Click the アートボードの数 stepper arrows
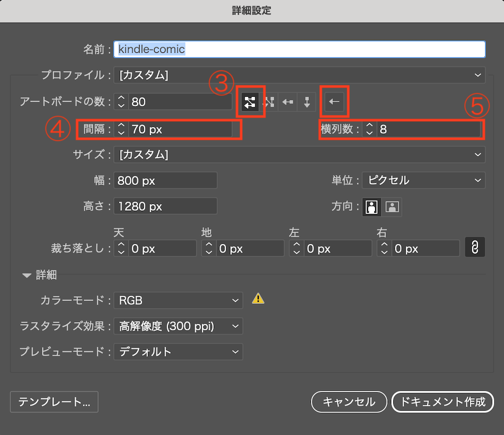This screenshot has width=504, height=435. [x=121, y=102]
